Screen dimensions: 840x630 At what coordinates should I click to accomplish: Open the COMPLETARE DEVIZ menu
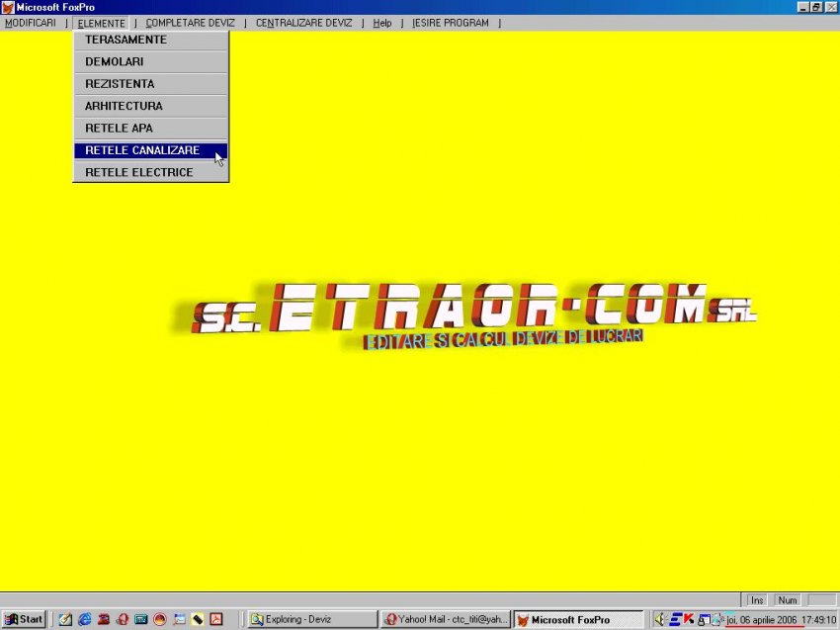[190, 23]
